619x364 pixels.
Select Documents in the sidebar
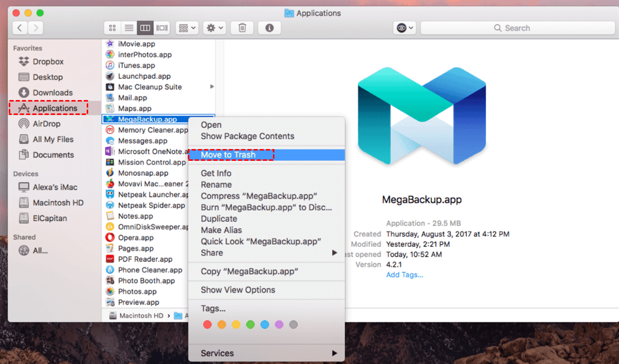click(53, 155)
